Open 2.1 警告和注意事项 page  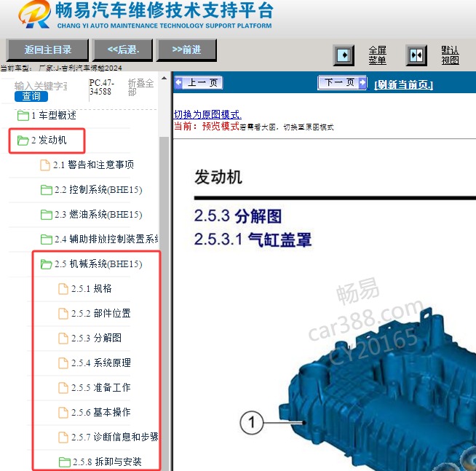click(x=93, y=165)
